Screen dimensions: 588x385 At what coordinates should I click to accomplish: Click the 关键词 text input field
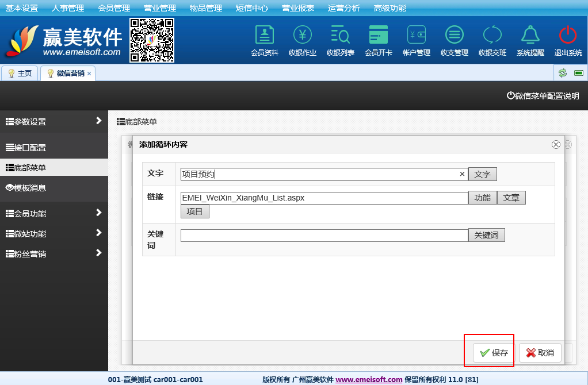(x=324, y=236)
